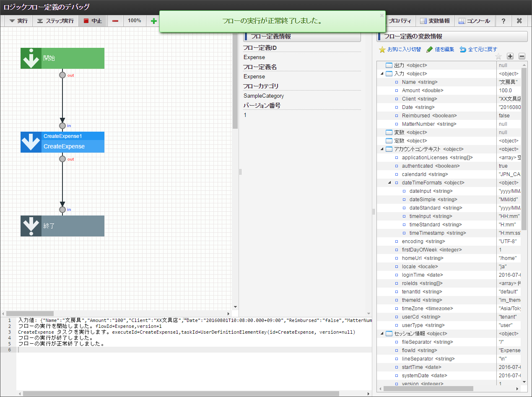Reset zoom with the 100% button
This screenshot has height=397, width=532.
point(134,21)
